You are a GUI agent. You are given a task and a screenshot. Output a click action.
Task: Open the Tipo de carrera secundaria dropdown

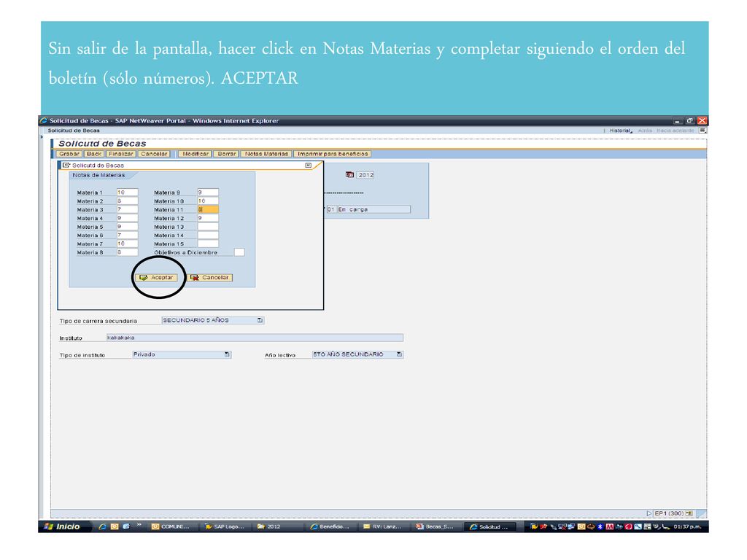(260, 321)
